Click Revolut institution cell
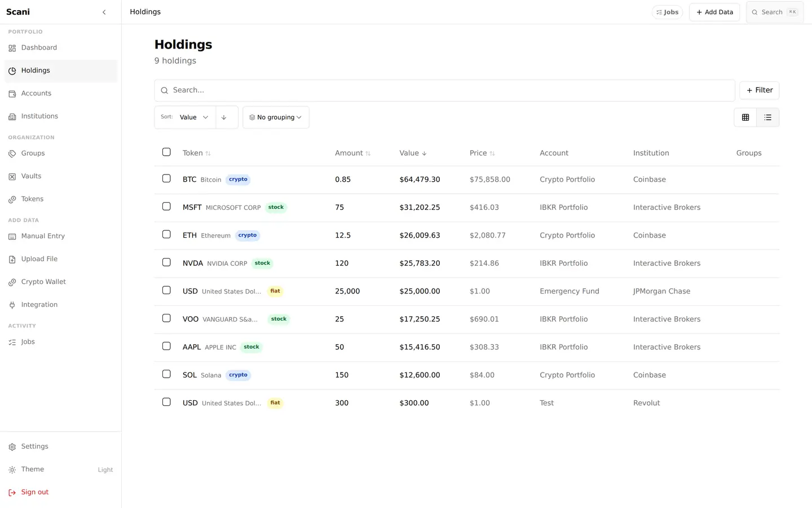 click(x=646, y=403)
